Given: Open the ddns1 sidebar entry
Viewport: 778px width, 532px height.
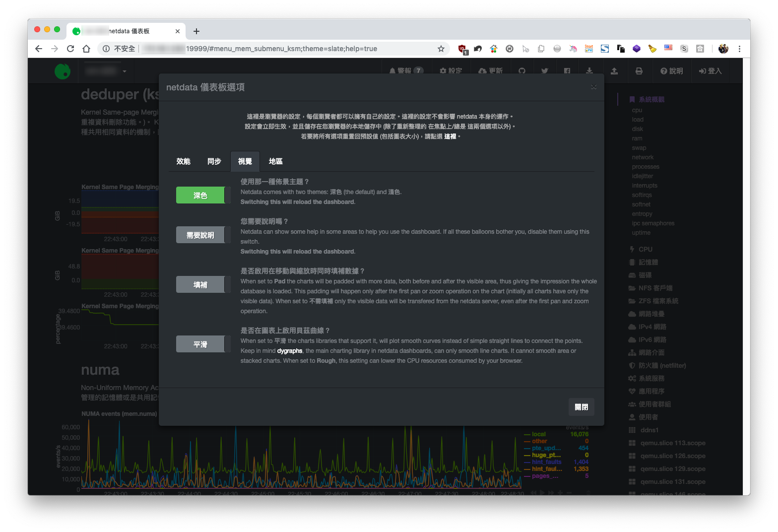Looking at the screenshot, I should [644, 430].
